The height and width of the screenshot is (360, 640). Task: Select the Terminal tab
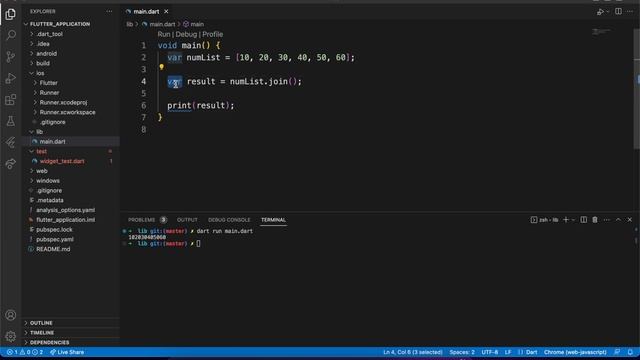[x=273, y=220]
